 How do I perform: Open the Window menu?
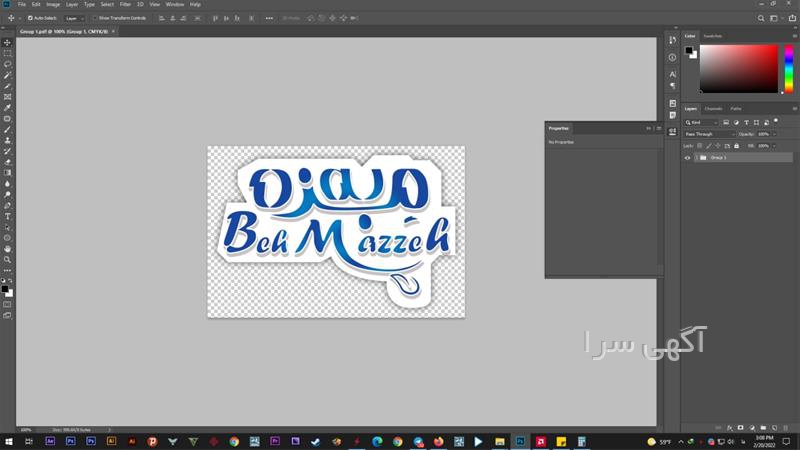pos(175,4)
